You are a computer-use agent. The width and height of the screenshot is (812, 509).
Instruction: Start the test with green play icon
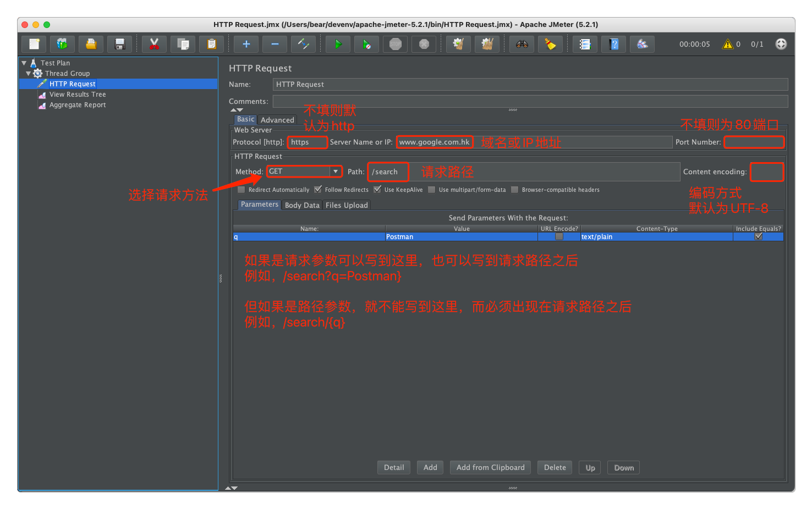(338, 44)
